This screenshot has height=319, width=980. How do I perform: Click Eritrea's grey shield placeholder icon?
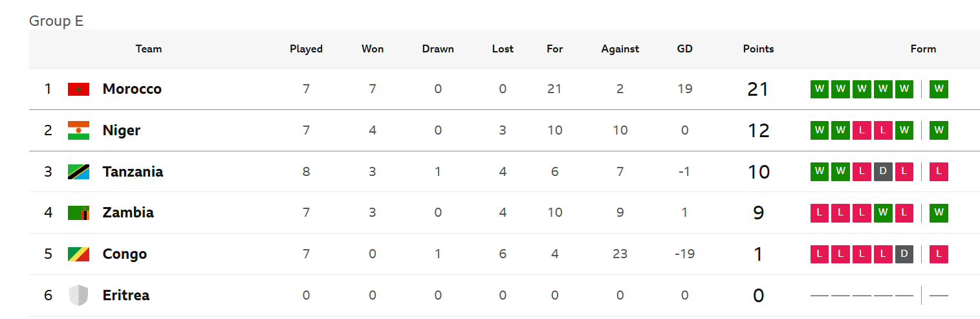pyautogui.click(x=78, y=296)
